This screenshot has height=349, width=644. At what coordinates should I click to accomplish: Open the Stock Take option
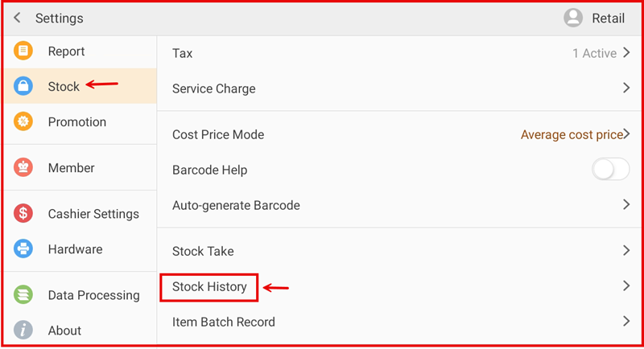point(203,251)
